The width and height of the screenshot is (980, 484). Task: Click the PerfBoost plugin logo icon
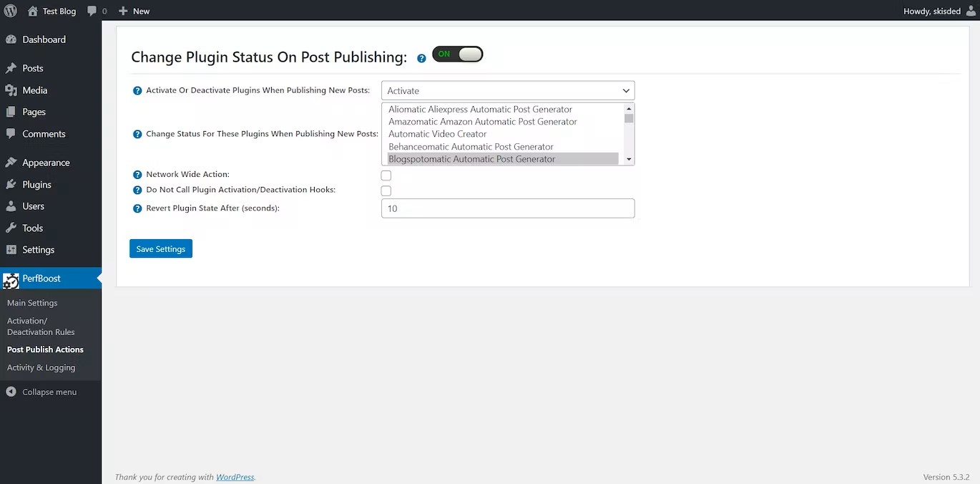point(11,281)
